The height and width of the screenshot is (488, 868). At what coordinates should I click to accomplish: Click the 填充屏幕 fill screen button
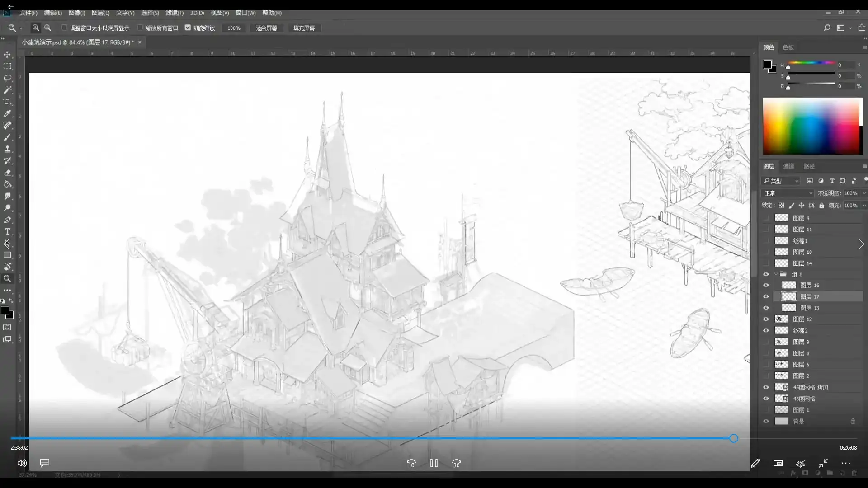[x=304, y=28]
